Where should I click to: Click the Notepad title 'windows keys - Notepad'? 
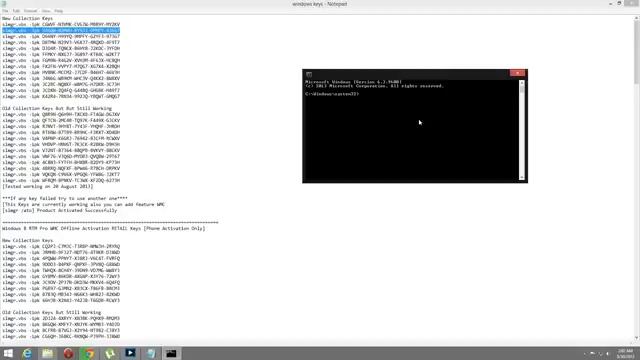320,4
